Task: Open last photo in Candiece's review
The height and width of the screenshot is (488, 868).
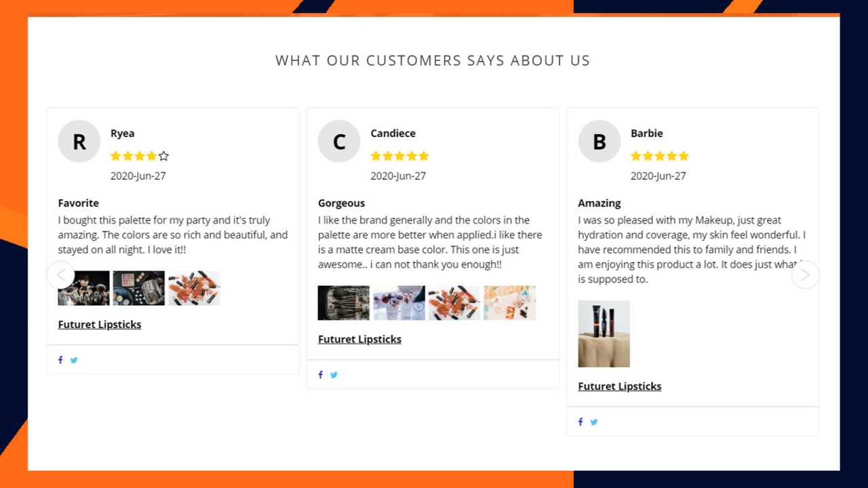Action: (x=509, y=303)
